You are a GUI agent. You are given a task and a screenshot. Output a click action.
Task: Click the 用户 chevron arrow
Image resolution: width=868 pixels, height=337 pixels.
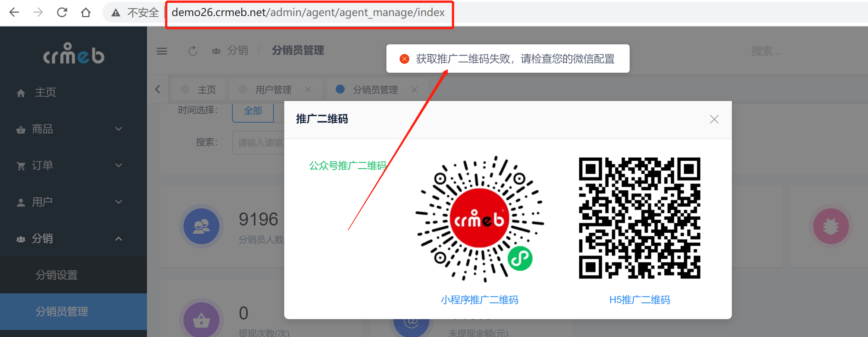(119, 202)
